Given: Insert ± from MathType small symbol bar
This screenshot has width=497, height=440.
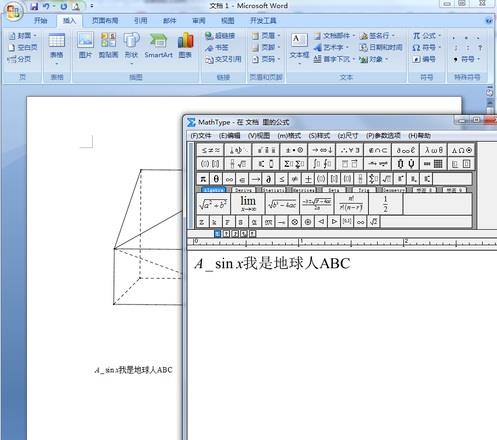Looking at the screenshot, I should (308, 179).
